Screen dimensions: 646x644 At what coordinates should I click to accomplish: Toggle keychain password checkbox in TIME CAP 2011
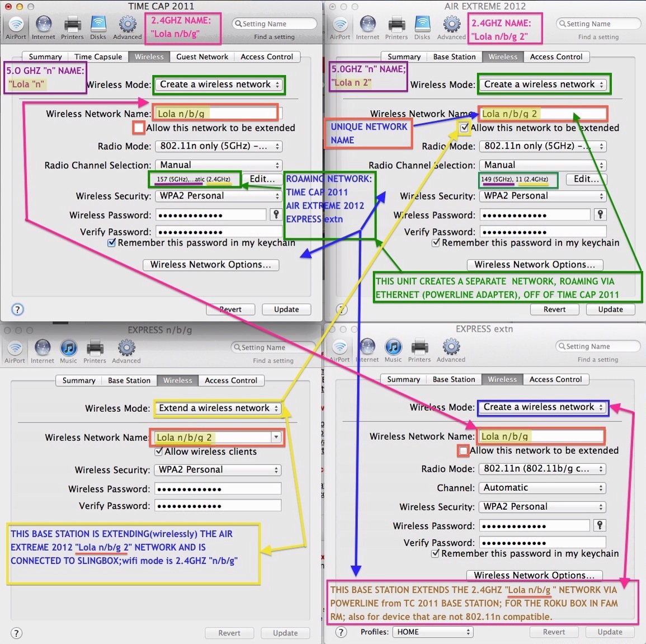(111, 243)
